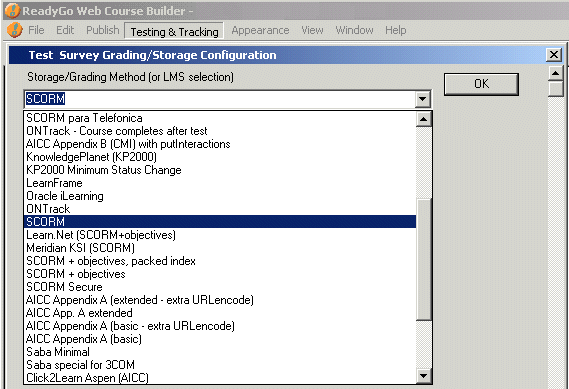
Task: Select Meridian KSI (SCORM)
Action: coord(220,248)
